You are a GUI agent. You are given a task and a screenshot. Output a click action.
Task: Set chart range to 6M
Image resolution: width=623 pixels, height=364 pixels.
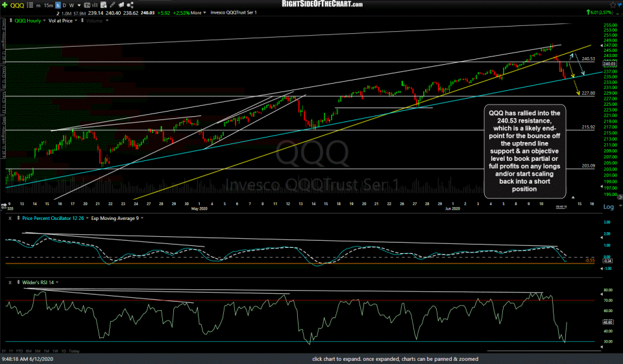(29, 351)
